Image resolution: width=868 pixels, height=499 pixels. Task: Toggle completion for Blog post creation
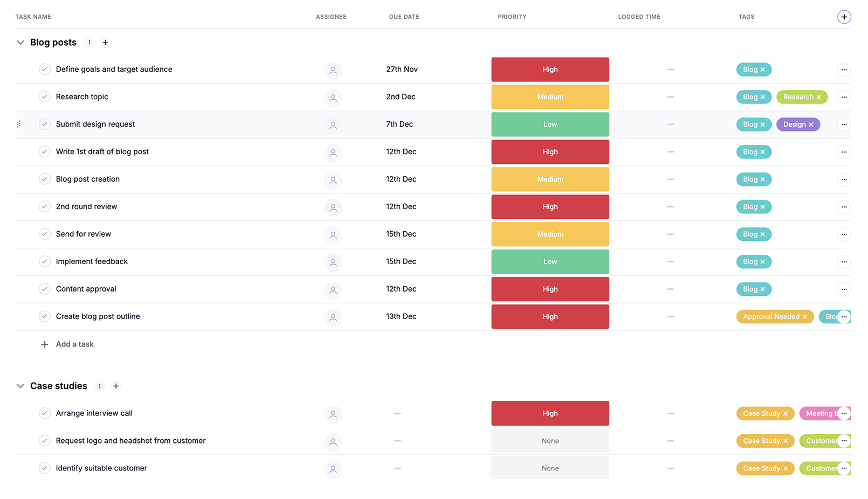pos(45,179)
